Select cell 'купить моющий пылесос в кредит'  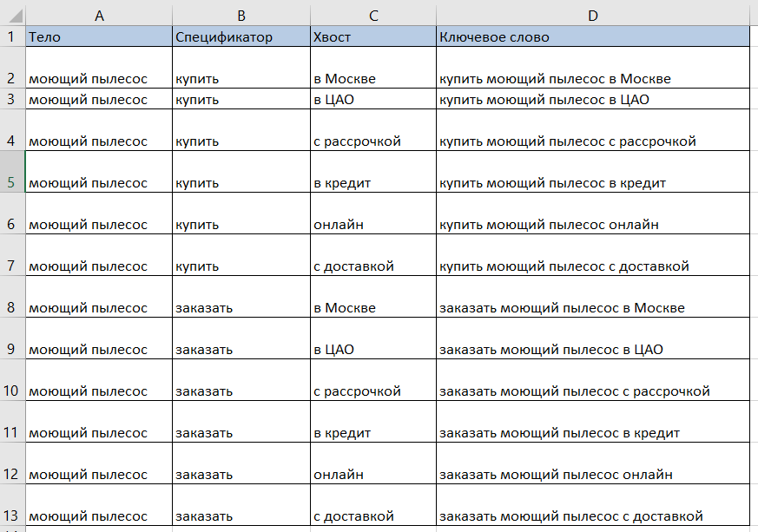593,172
